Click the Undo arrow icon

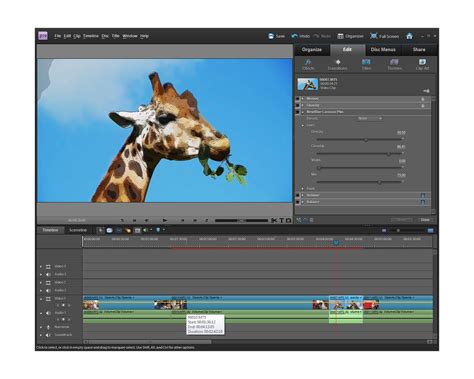[294, 36]
